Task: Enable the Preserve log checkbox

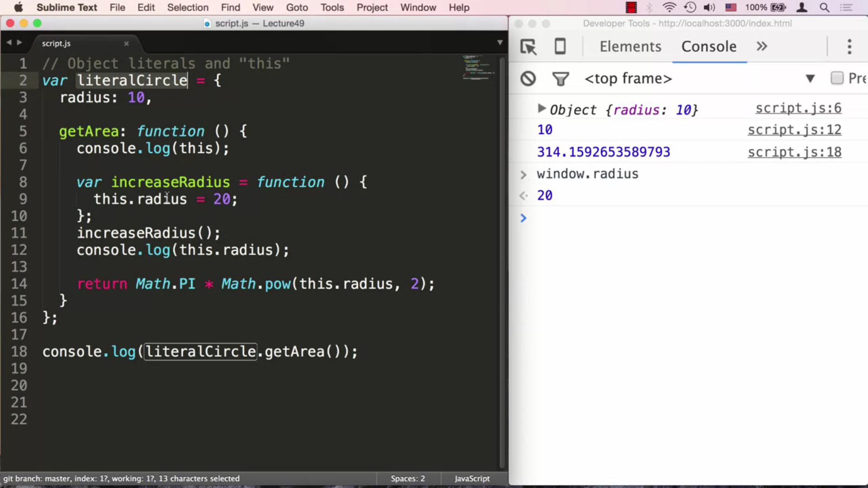Action: (837, 78)
